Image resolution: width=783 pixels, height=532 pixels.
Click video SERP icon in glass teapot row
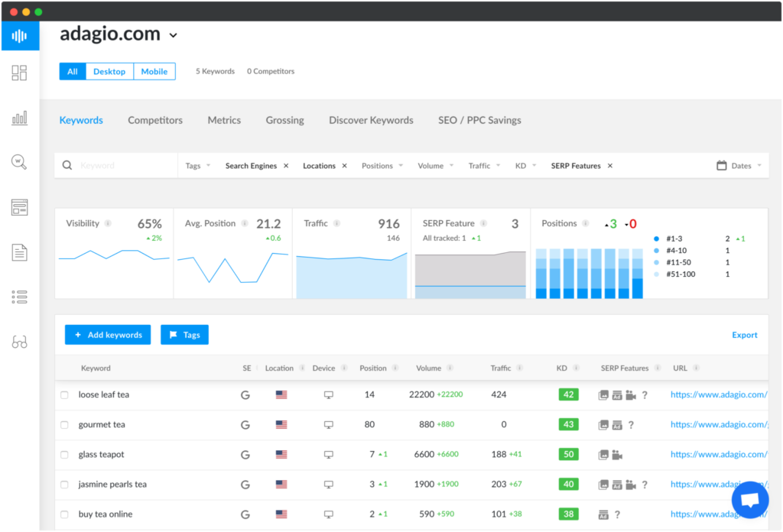[617, 455]
